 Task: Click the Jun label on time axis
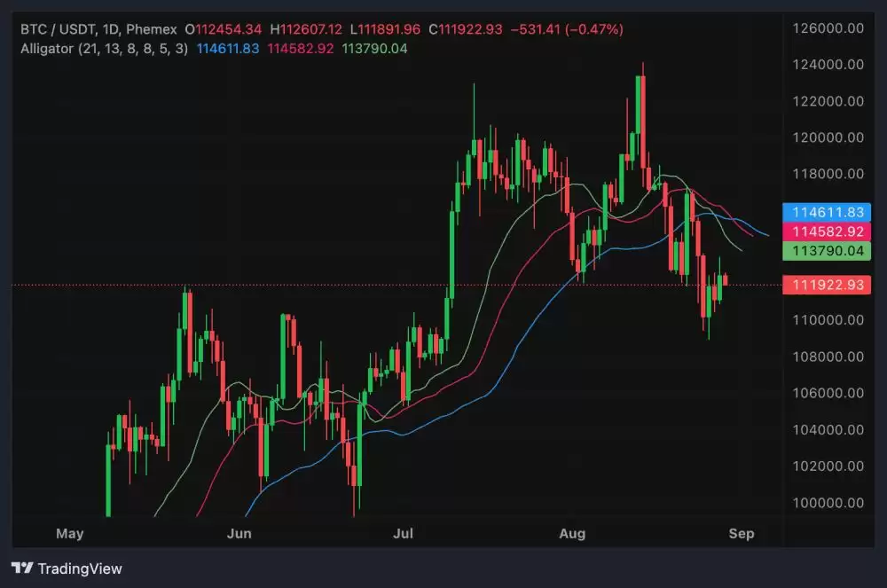[239, 533]
